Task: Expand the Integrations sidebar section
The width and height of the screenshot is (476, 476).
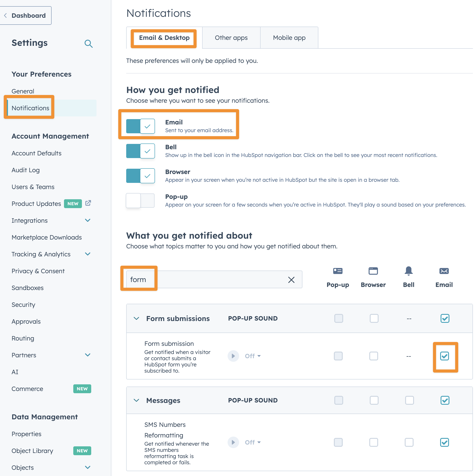Action: [x=88, y=220]
